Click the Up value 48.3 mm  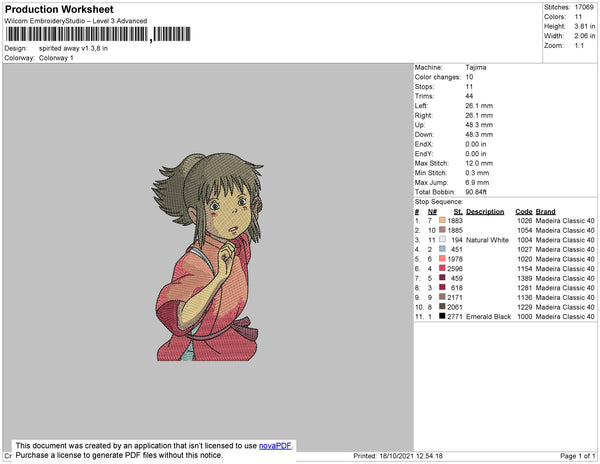[x=479, y=125]
